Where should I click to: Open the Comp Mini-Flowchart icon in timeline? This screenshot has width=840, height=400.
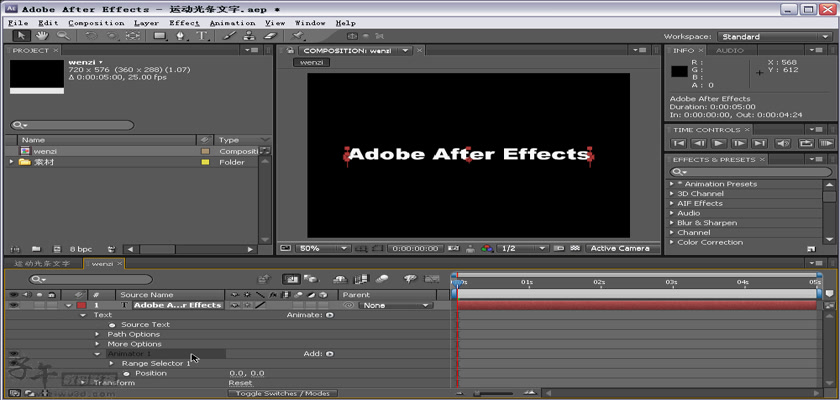(264, 279)
